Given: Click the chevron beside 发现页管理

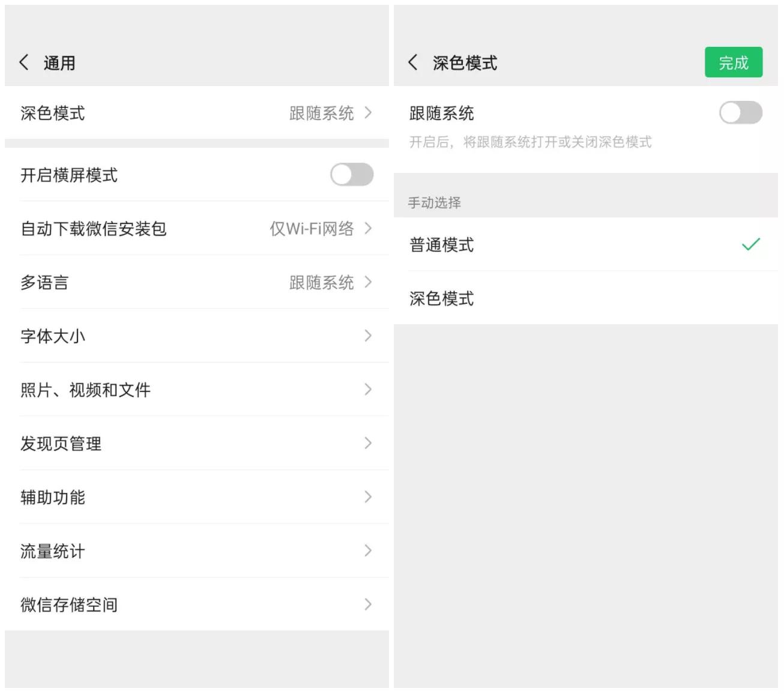Looking at the screenshot, I should tap(368, 443).
